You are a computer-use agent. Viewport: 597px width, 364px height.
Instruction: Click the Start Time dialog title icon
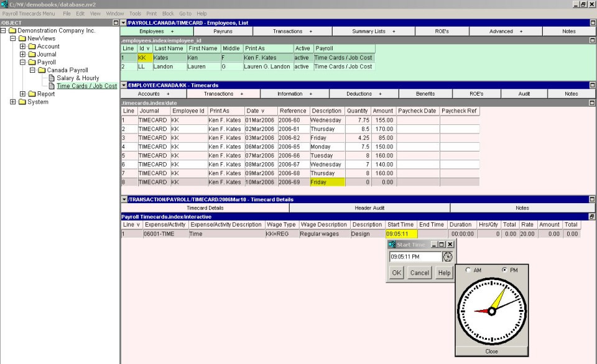coord(392,245)
